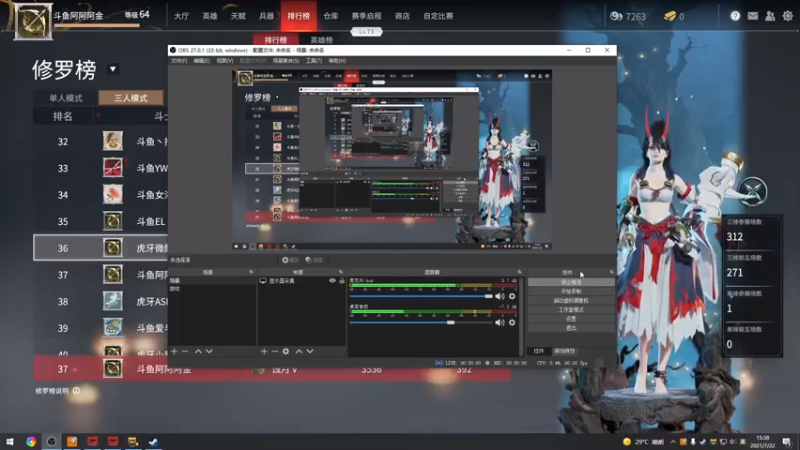Open the friends icon in game header

pyautogui.click(x=770, y=16)
